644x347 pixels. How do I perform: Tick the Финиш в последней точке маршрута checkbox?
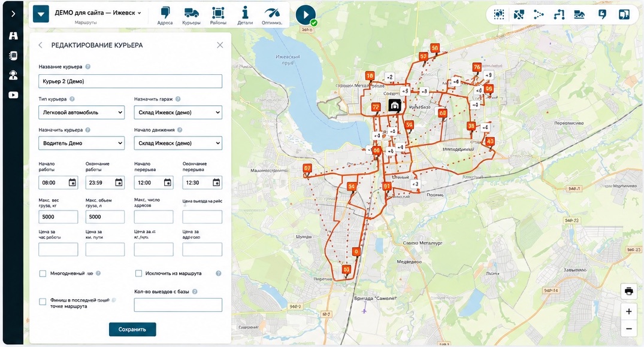click(x=43, y=302)
